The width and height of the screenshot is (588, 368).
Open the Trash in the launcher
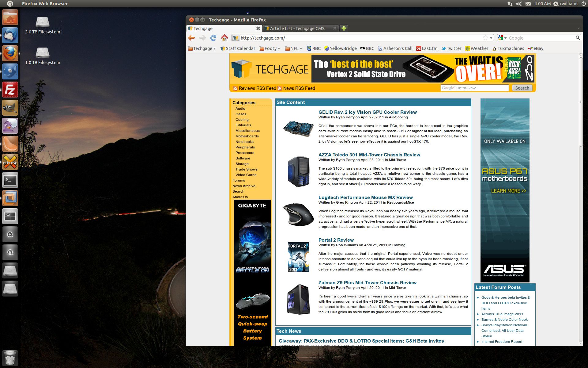[x=10, y=358]
